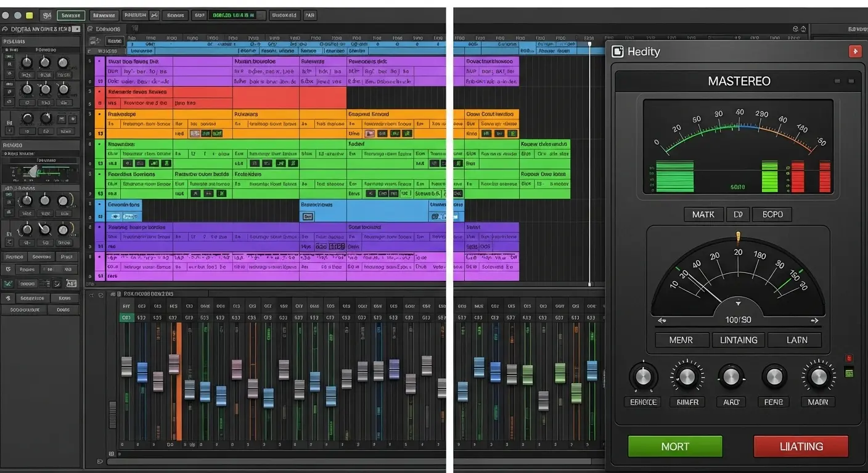The width and height of the screenshot is (868, 473).
Task: Click the fader on the orange-highlighted mixer channel
Action: click(x=174, y=364)
